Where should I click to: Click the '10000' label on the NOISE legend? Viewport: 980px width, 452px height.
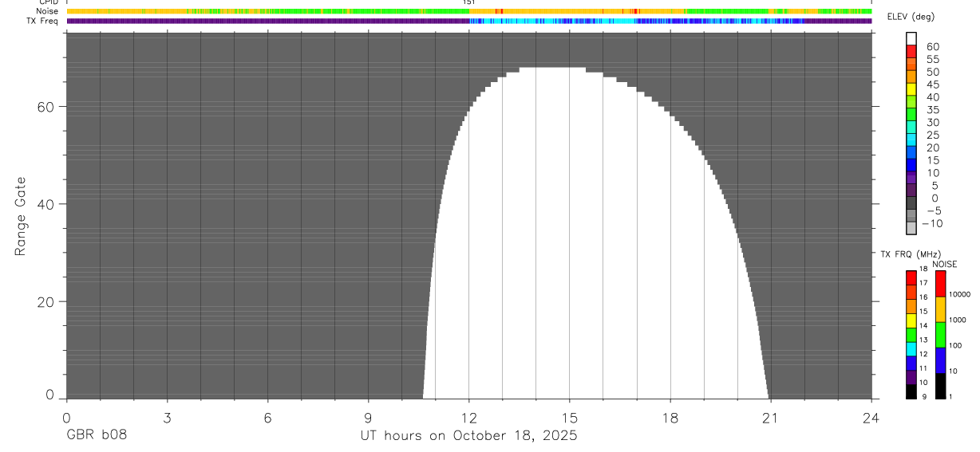click(959, 294)
